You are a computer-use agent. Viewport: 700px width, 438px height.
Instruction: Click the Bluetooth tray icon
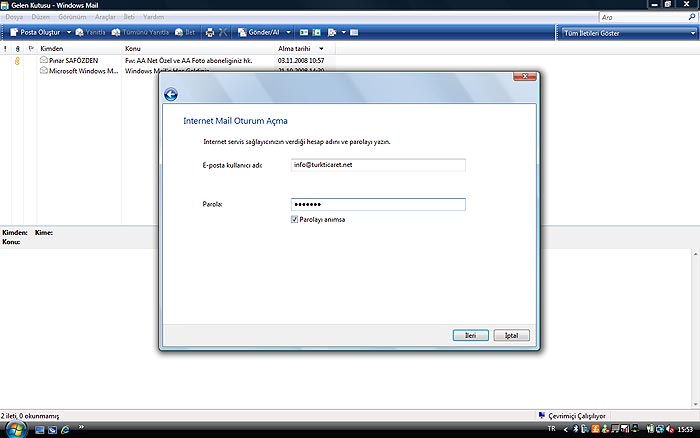pyautogui.click(x=576, y=429)
